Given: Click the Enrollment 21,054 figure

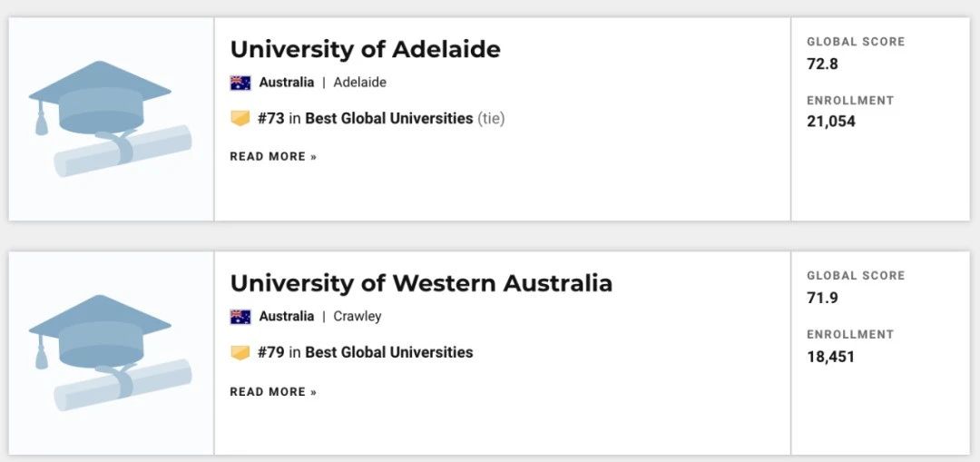Looking at the screenshot, I should 830,122.
